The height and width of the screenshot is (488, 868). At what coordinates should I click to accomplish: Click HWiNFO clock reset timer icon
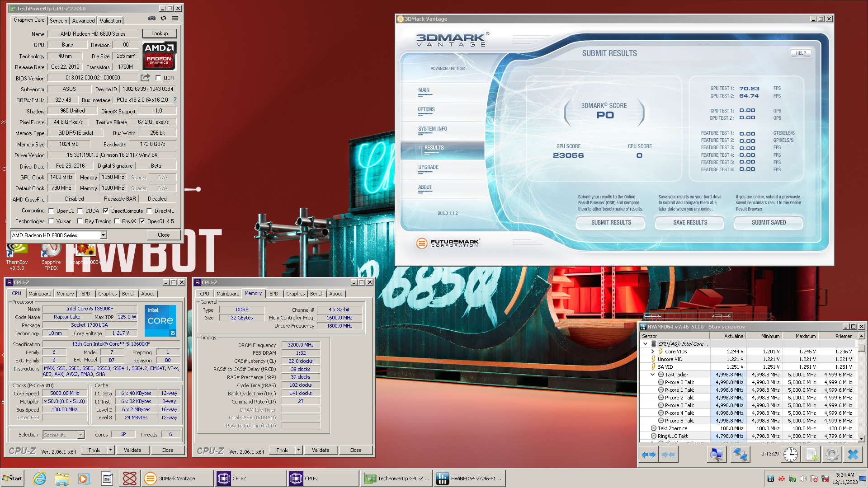coord(791,455)
